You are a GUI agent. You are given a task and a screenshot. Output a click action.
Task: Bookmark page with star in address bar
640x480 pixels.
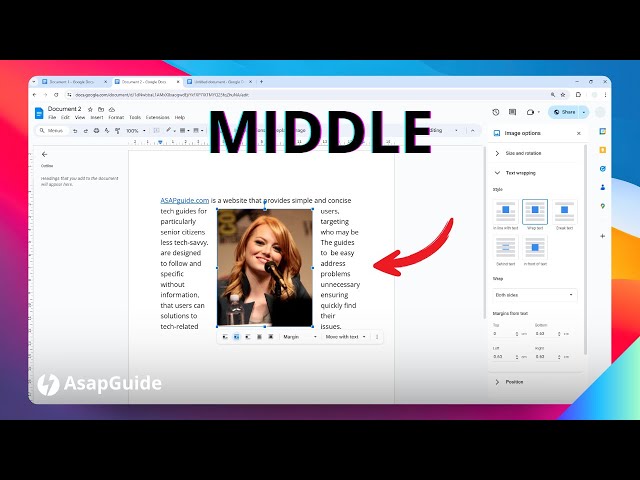[563, 95]
